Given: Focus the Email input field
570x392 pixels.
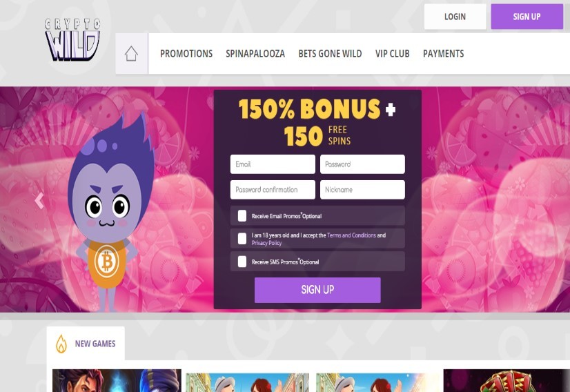Looking at the screenshot, I should pos(273,164).
